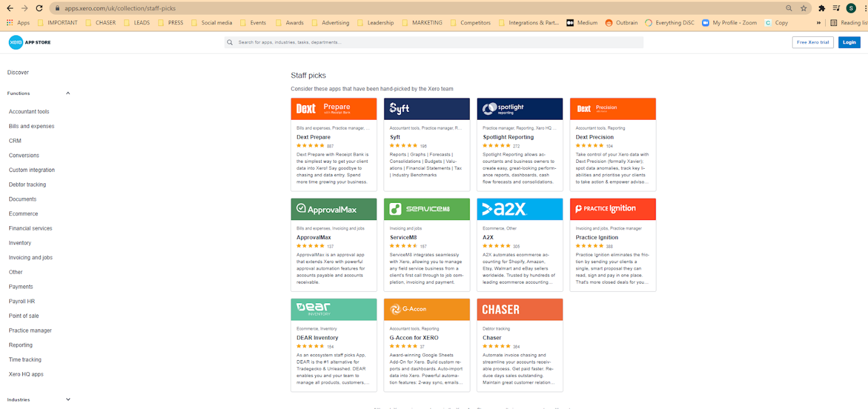Open the ApprovalMax logo banner
The height and width of the screenshot is (409, 868).
[x=334, y=209]
